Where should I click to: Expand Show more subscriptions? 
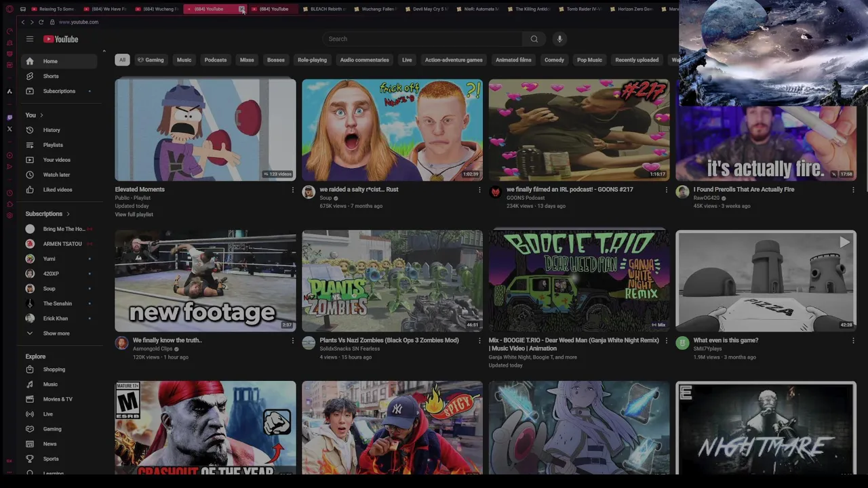point(59,333)
